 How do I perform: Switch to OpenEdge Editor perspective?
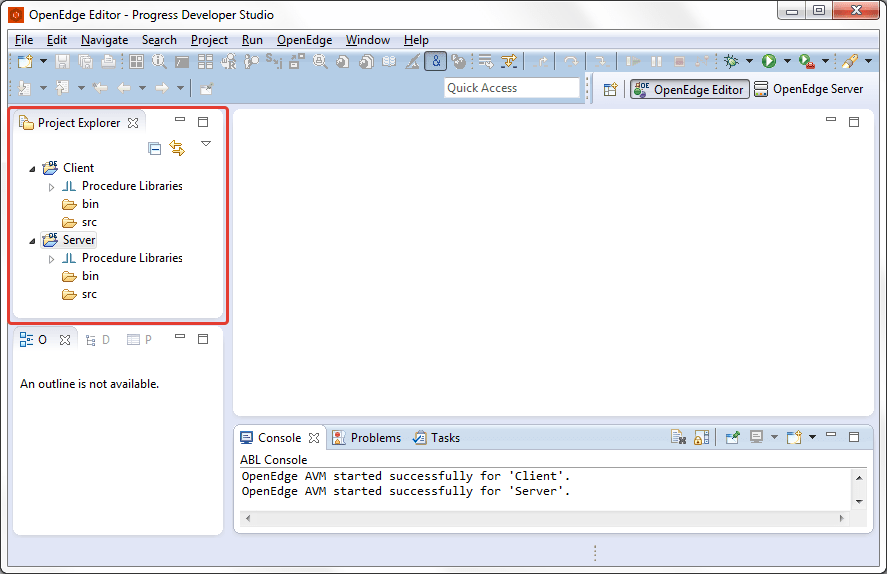click(x=690, y=89)
